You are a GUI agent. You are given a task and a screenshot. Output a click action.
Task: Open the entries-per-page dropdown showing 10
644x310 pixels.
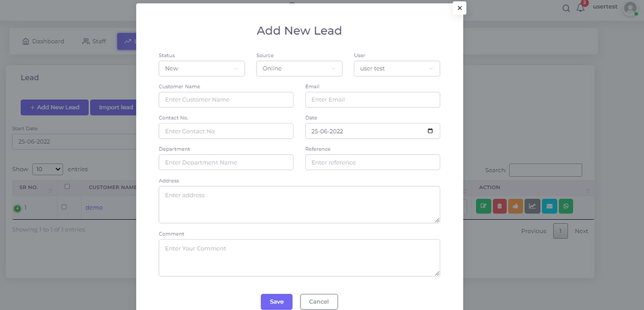(x=48, y=169)
